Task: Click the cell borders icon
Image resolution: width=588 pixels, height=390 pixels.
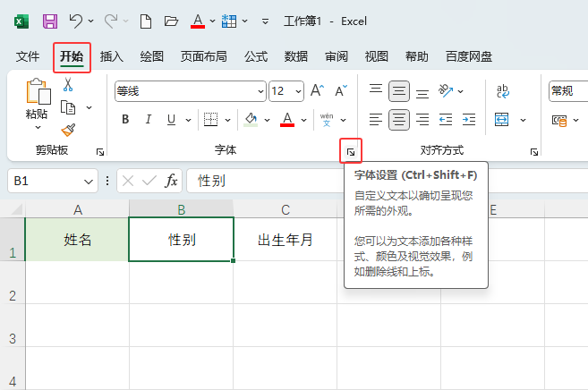Action: tap(210, 120)
